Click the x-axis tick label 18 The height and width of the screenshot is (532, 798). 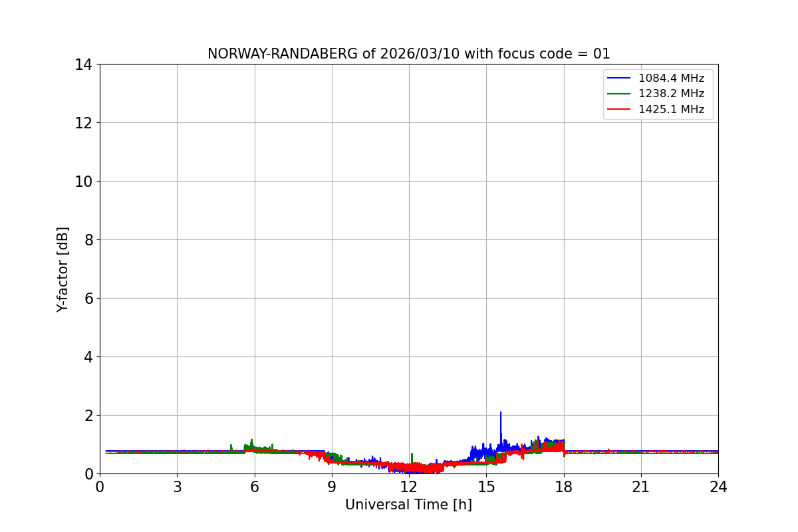(564, 487)
